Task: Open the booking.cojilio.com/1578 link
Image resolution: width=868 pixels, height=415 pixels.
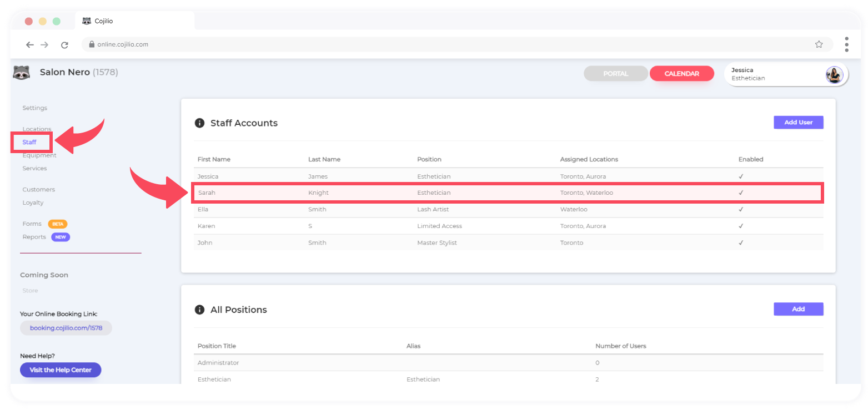Action: (x=66, y=328)
